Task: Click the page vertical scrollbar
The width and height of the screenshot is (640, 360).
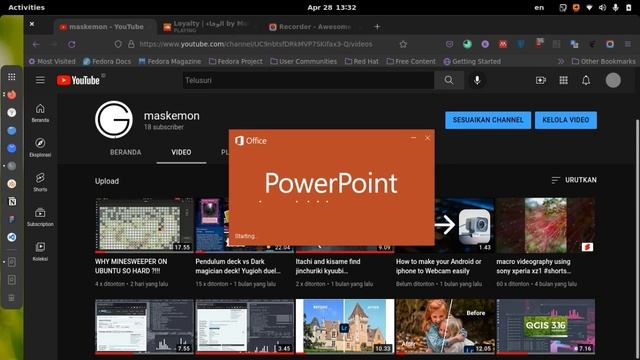Action: (x=637, y=239)
